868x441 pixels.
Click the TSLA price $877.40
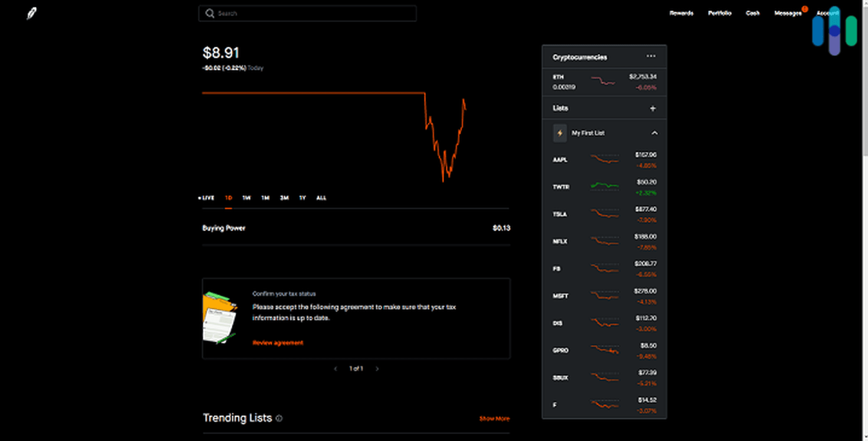point(646,209)
